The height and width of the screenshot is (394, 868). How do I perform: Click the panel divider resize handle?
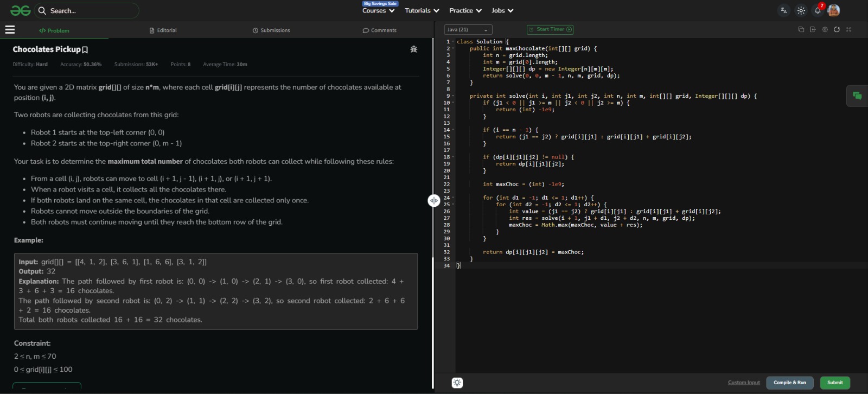(x=433, y=201)
